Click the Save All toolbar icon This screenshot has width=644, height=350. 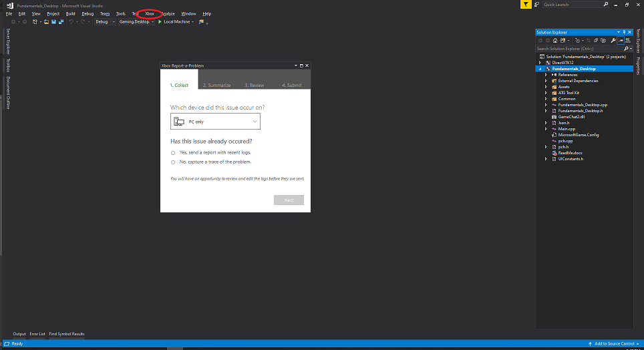tap(61, 22)
